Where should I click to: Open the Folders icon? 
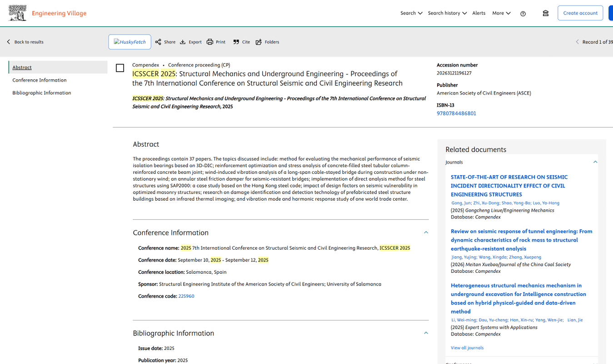click(259, 42)
